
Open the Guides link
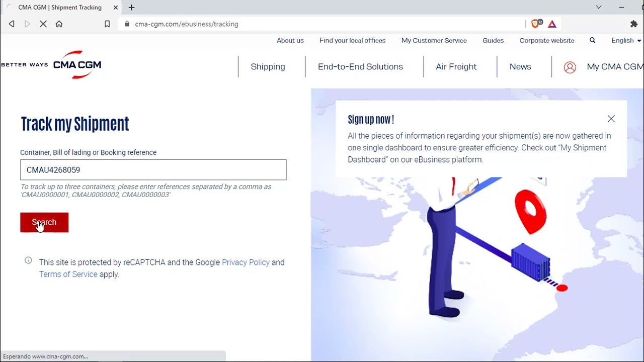(x=493, y=40)
